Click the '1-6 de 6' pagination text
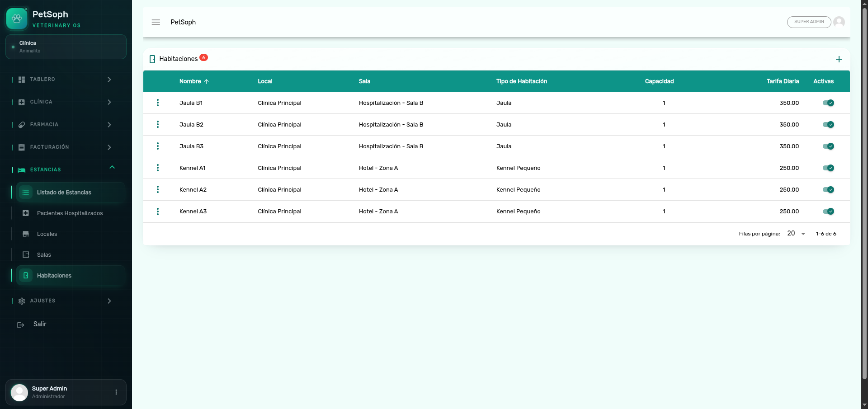 coord(826,234)
